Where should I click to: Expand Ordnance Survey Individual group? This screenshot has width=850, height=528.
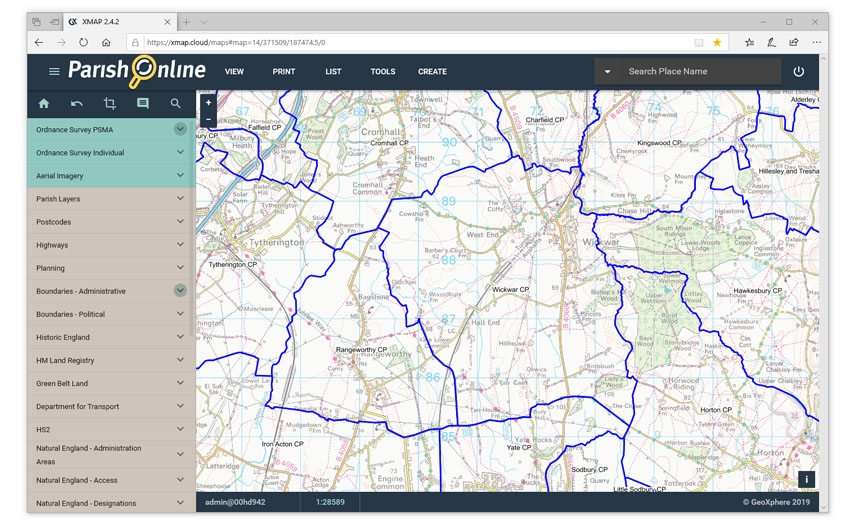tap(180, 152)
